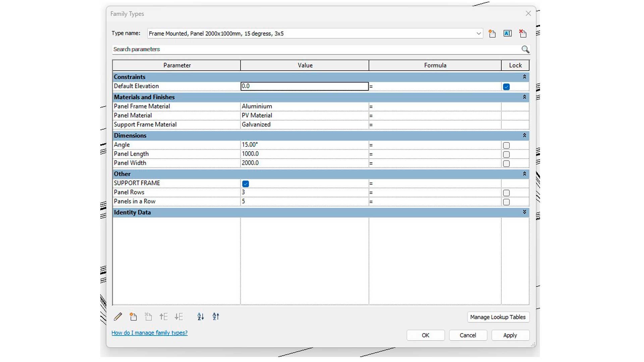Sort parameters in ascending order
Viewport: 644px width, 362px height.
tap(201, 317)
